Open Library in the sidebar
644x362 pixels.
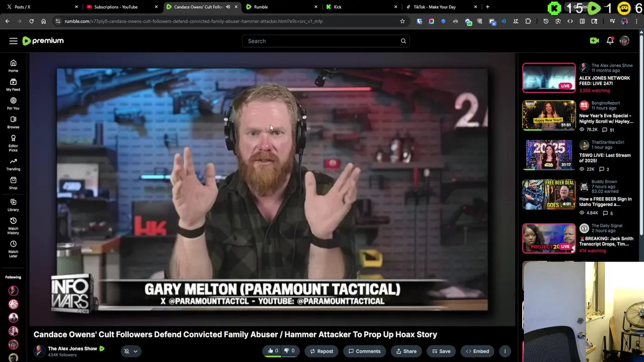point(13,205)
